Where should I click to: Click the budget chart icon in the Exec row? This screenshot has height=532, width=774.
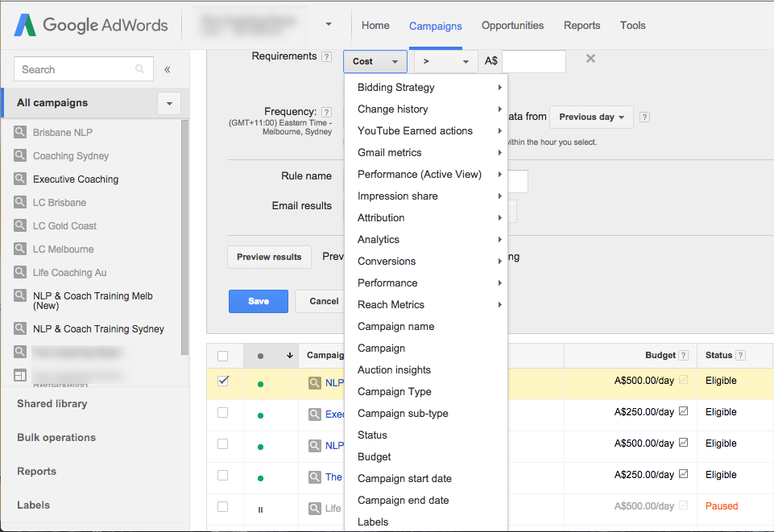point(683,411)
